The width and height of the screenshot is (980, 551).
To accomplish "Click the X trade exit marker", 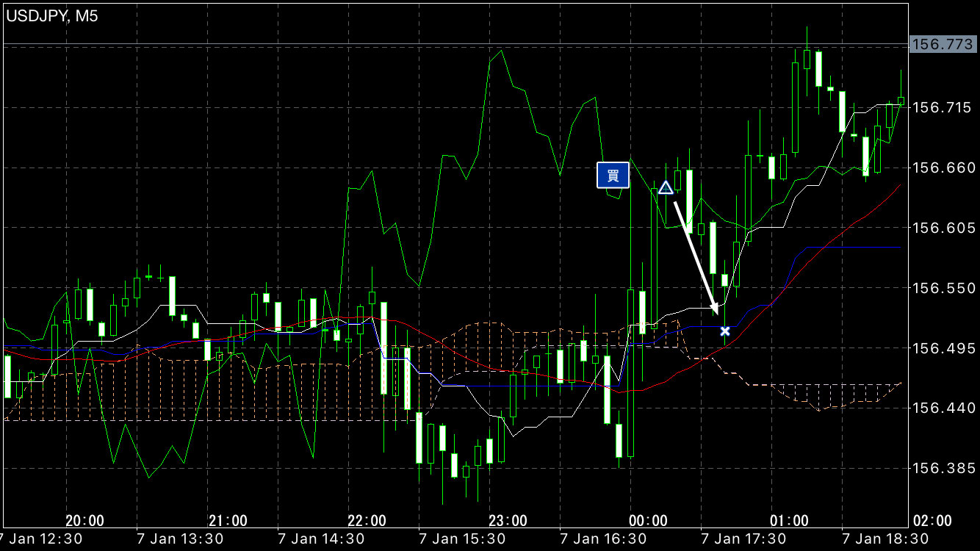I will (725, 331).
